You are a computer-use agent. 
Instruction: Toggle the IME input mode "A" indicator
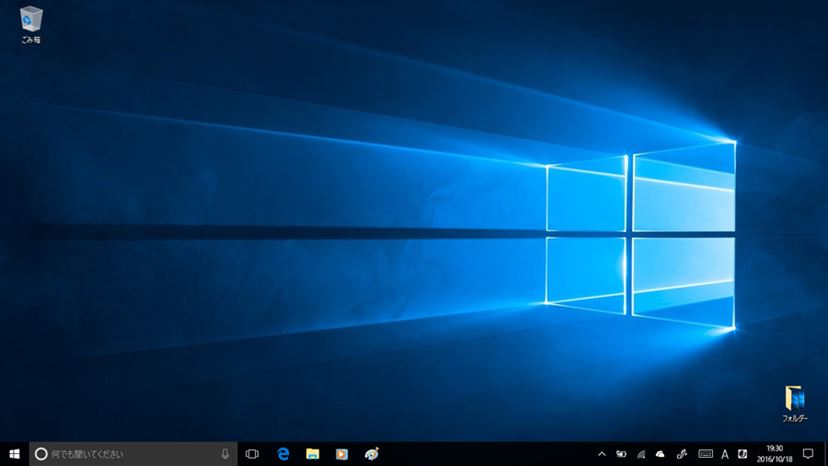pyautogui.click(x=725, y=454)
